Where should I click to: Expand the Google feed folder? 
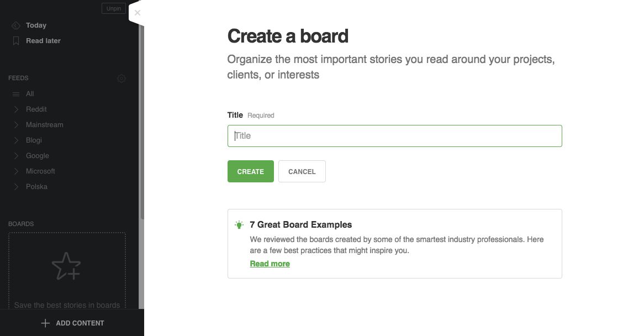click(17, 156)
